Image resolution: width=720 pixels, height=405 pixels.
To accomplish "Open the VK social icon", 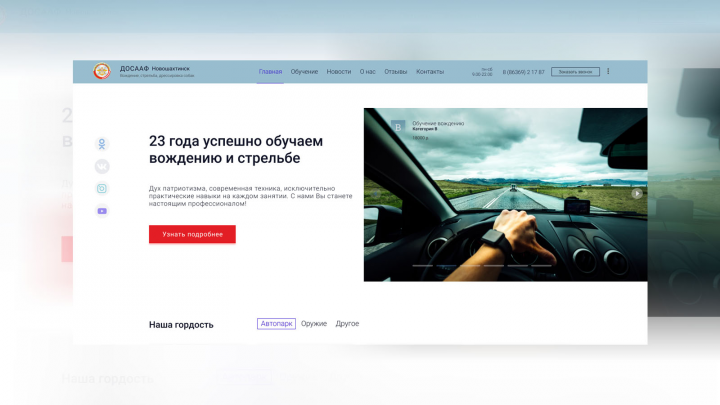I will tap(102, 166).
